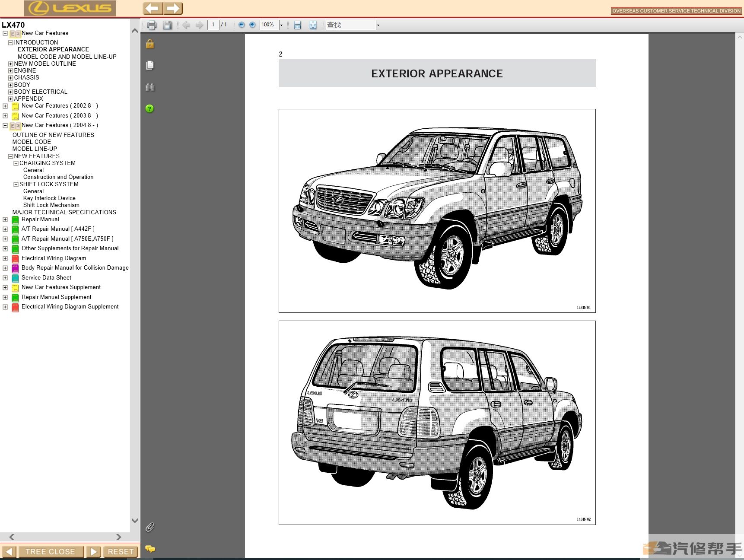Image resolution: width=744 pixels, height=560 pixels.
Task: Expand the BODY ELECTRICAL tree node
Action: pyautogui.click(x=10, y=92)
